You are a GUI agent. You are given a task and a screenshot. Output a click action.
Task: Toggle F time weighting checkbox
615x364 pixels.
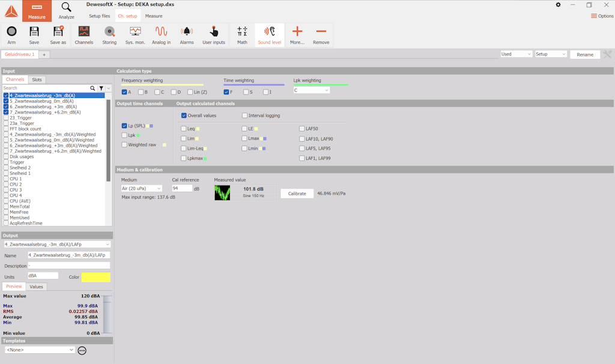coord(226,92)
